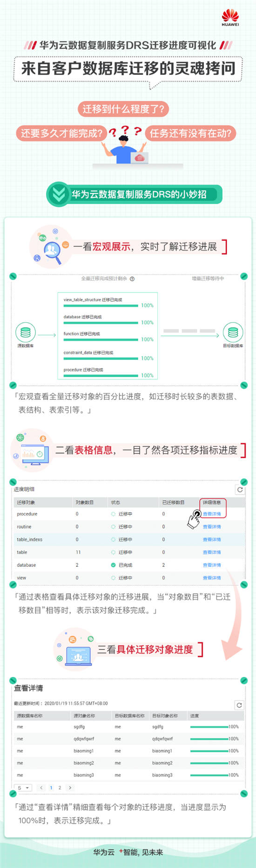Image resolution: width=256 pixels, height=868 pixels.
Task: Click the sgdfg row progress bar
Action: (x=209, y=727)
